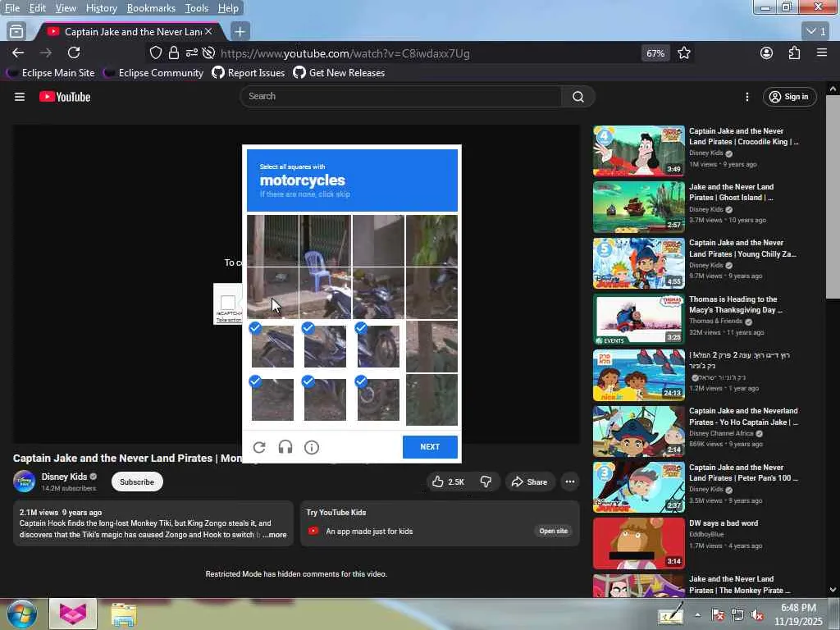Open Crocodile King video thumbnail
840x630 pixels.
[x=638, y=151]
